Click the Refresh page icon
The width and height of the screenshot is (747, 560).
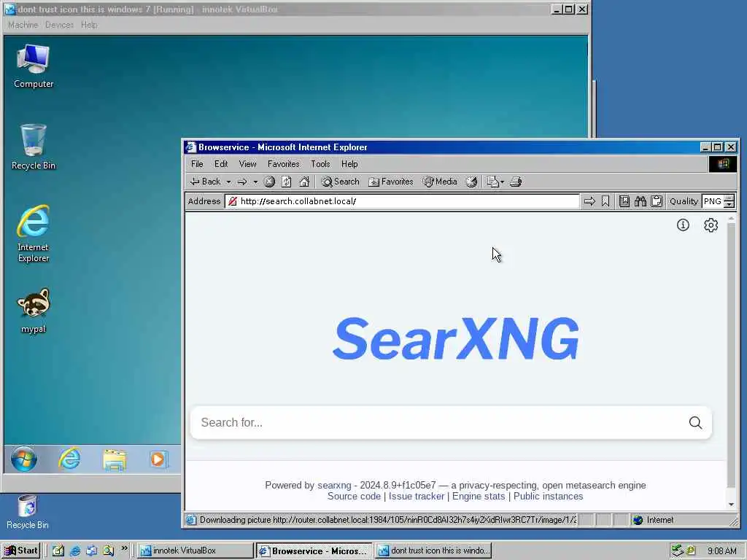[x=286, y=182]
